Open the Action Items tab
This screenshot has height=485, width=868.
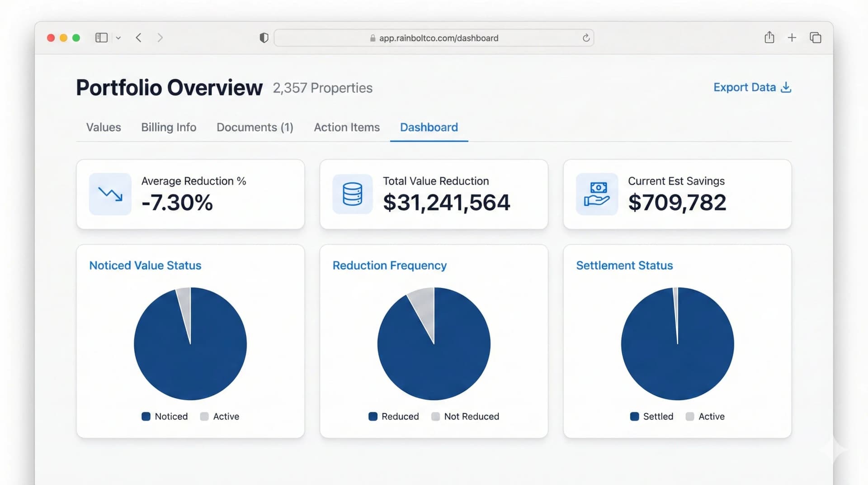tap(346, 127)
